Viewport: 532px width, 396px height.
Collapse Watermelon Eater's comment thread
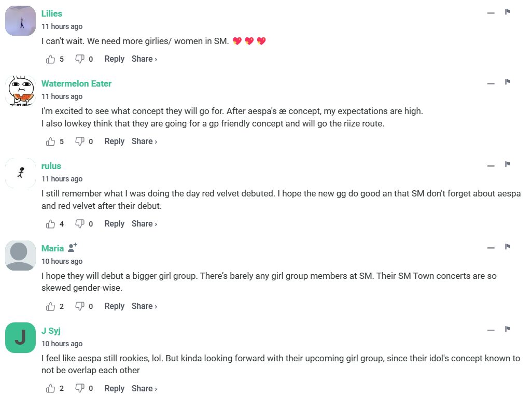click(x=491, y=83)
